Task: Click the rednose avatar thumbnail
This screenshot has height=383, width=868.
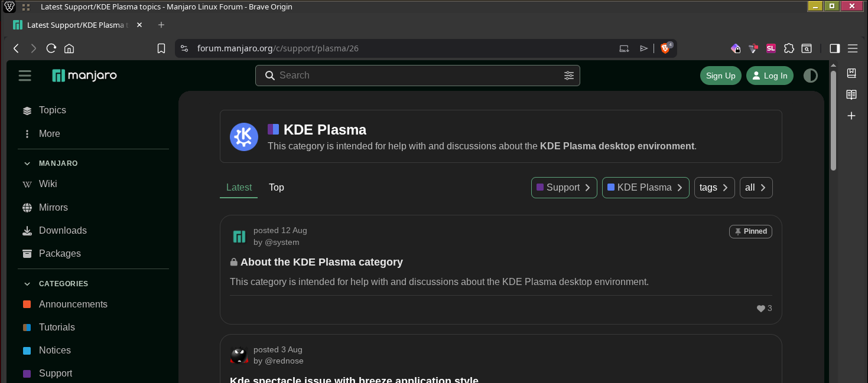Action: 239,355
